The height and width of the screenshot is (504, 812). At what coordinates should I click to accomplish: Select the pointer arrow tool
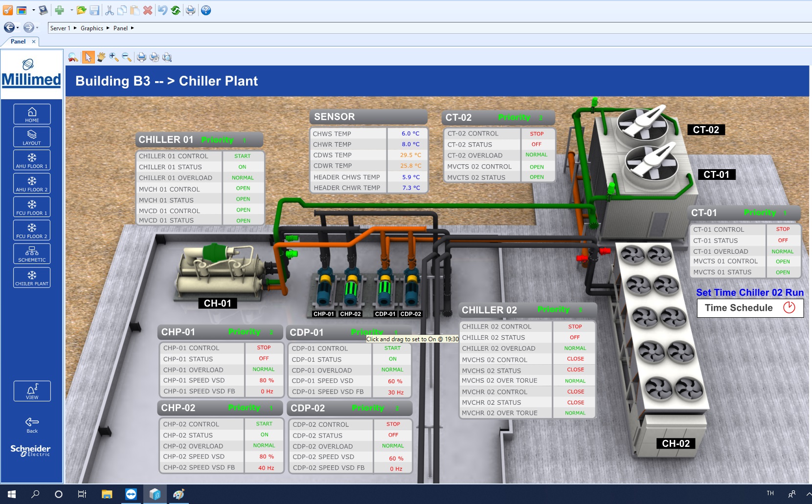[x=88, y=57]
